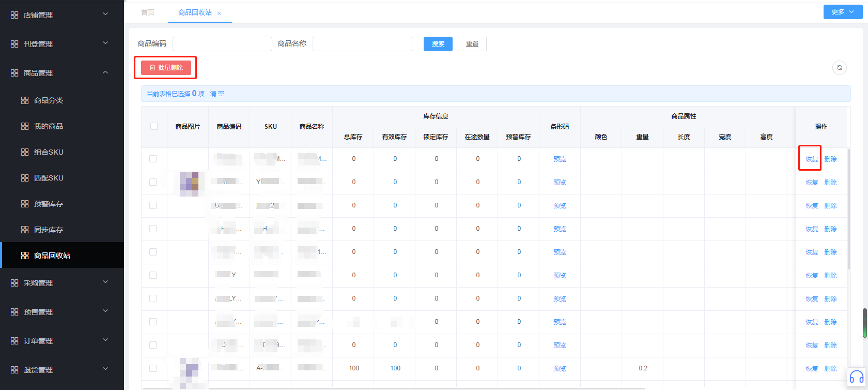Click 预览 barcode link in first row

pyautogui.click(x=560, y=159)
